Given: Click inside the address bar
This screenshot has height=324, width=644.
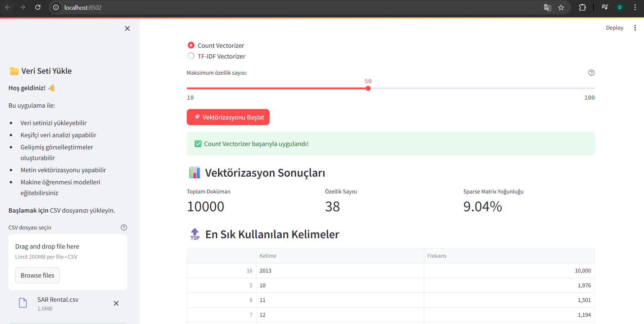Looking at the screenshot, I should coord(83,7).
